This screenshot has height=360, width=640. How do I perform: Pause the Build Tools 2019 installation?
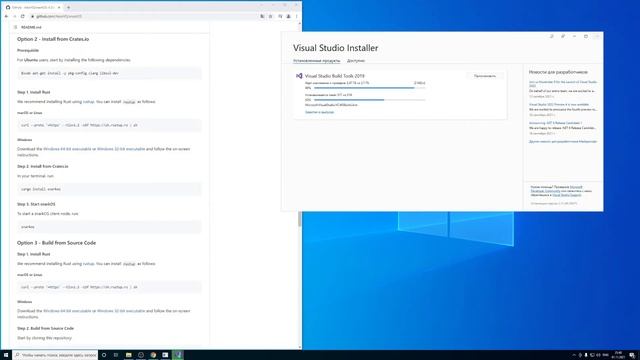pyautogui.click(x=485, y=76)
